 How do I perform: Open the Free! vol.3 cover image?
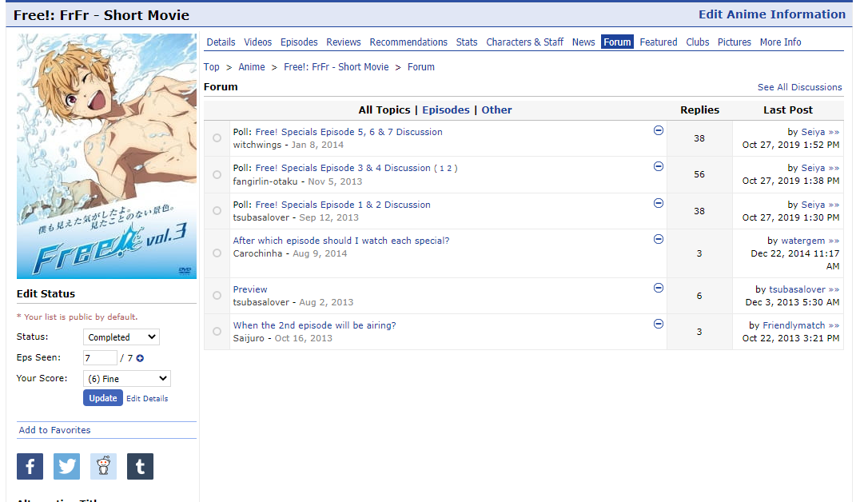(x=106, y=156)
